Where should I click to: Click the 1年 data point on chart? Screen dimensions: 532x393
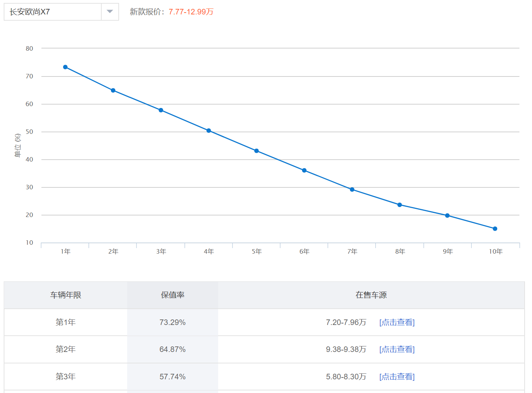pyautogui.click(x=65, y=67)
